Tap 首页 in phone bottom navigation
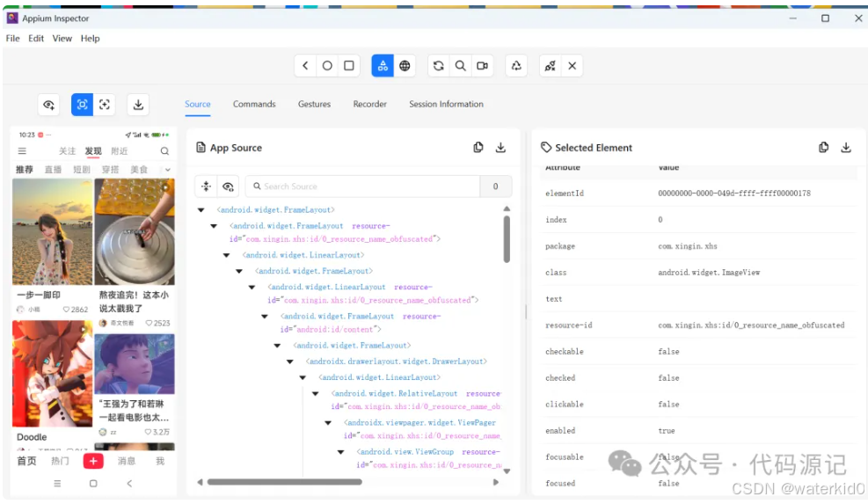This screenshot has width=868, height=504. [x=26, y=461]
